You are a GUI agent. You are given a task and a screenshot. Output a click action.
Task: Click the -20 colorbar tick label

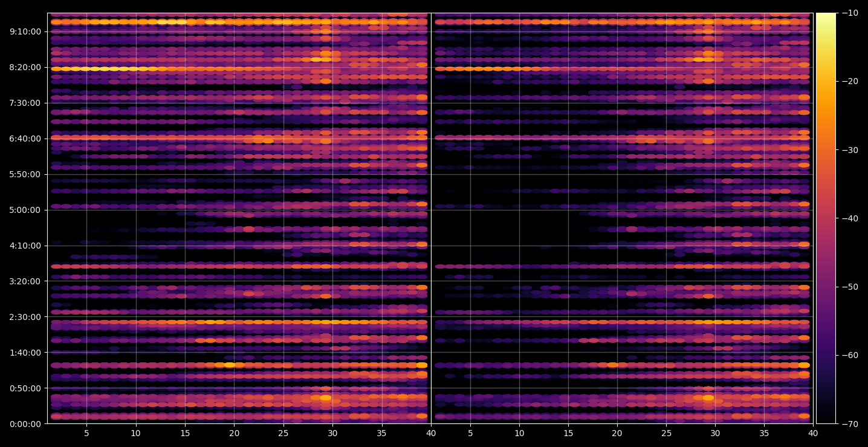coord(850,81)
